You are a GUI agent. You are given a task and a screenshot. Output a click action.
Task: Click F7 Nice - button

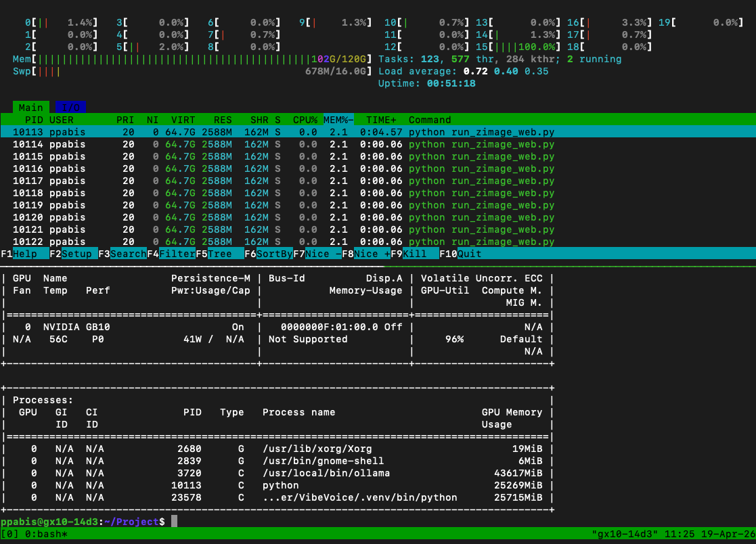click(x=323, y=254)
